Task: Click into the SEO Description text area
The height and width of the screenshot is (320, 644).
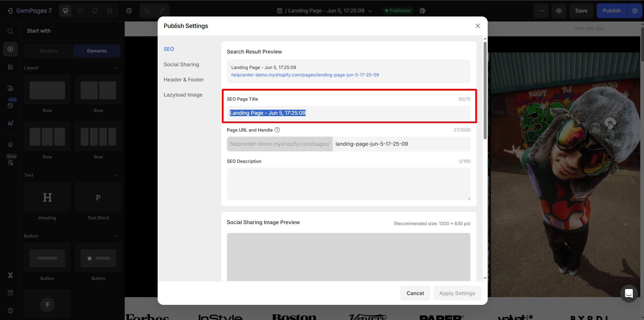Action: pos(348,184)
